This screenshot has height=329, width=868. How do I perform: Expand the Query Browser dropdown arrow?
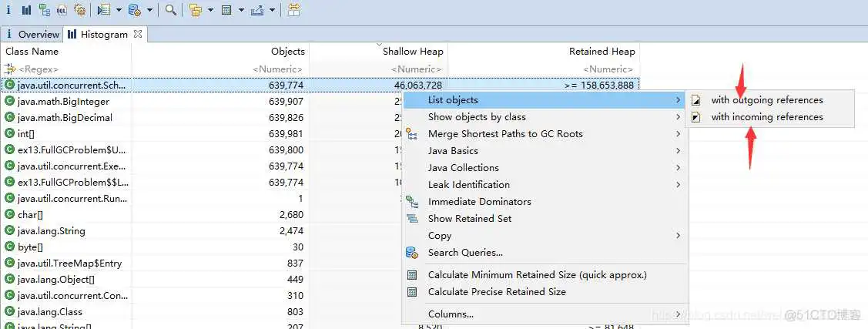tap(149, 10)
